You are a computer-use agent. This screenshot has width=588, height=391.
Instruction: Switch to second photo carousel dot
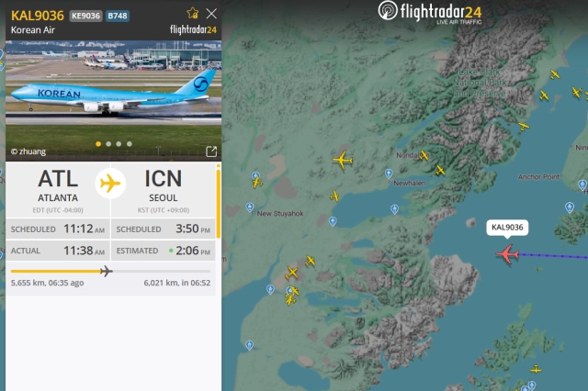point(108,144)
